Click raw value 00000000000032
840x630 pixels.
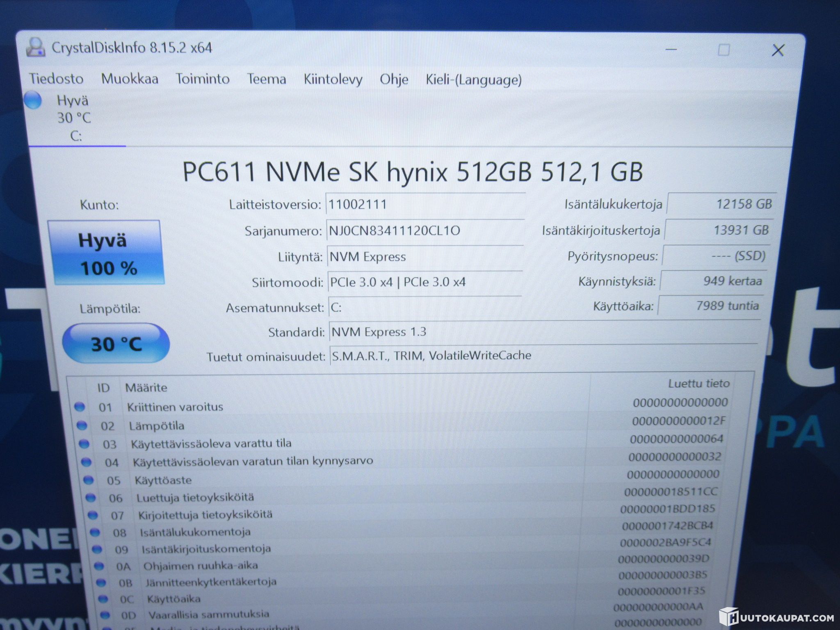pos(675,457)
